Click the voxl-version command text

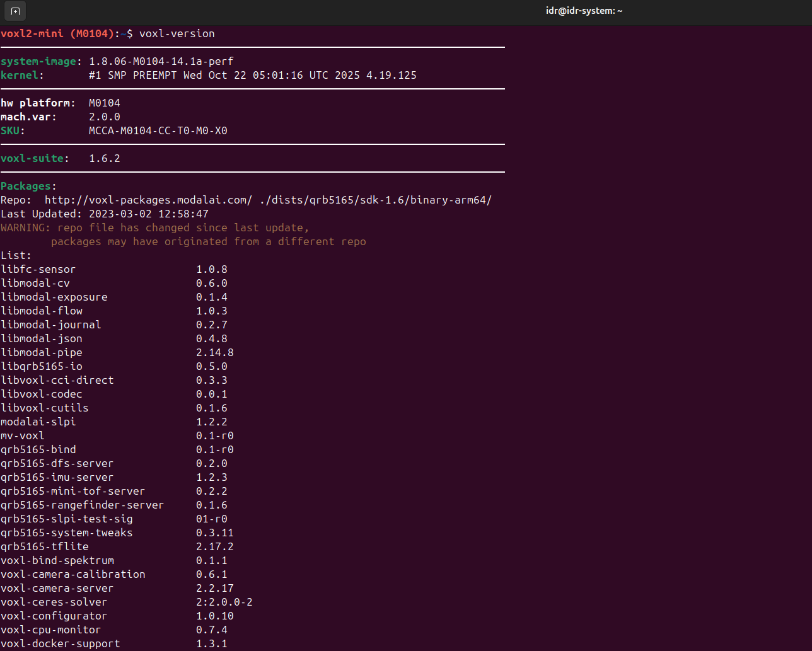point(177,33)
